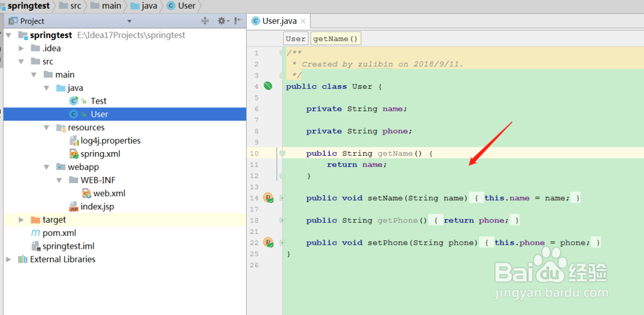Image resolution: width=644 pixels, height=315 pixels.
Task: Expand the .idea folder
Action: pos(21,48)
